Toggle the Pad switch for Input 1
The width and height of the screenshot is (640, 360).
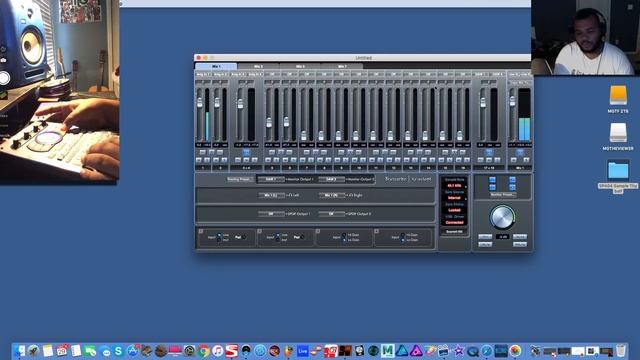[244, 237]
